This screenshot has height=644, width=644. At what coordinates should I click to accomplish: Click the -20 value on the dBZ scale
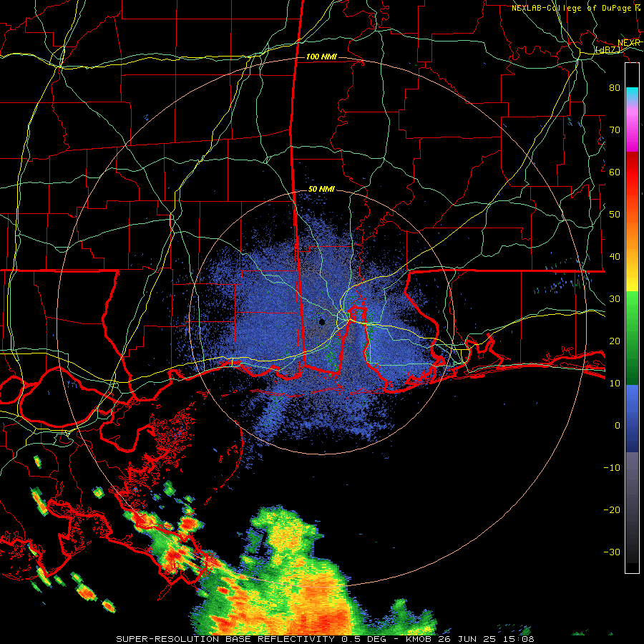point(612,509)
